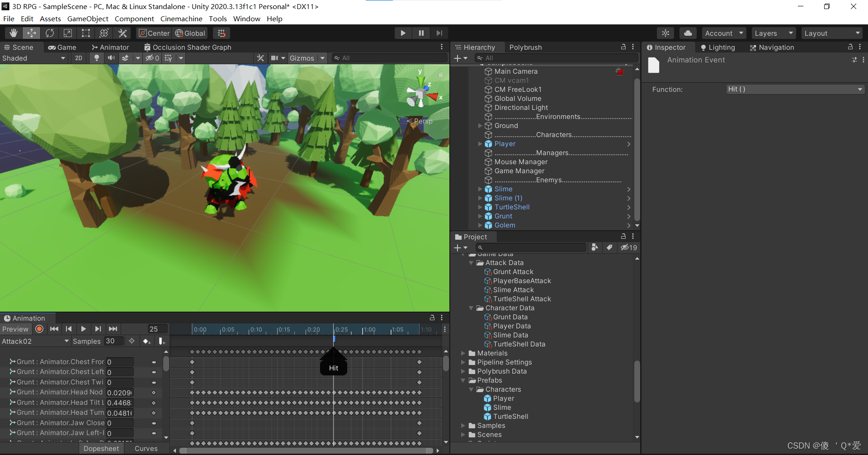
Task: Toggle filter by selection icon
Action: (x=132, y=341)
